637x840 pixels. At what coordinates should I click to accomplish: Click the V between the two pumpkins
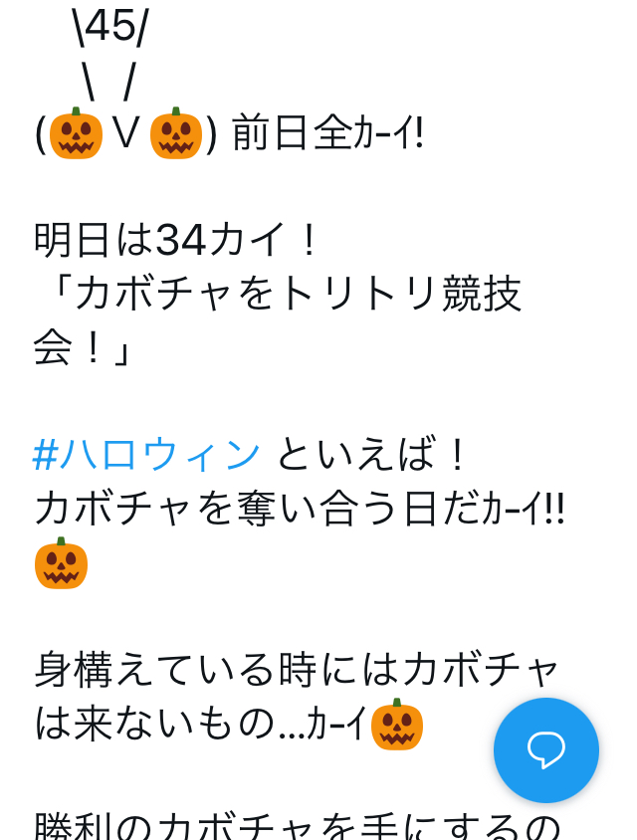tap(125, 133)
